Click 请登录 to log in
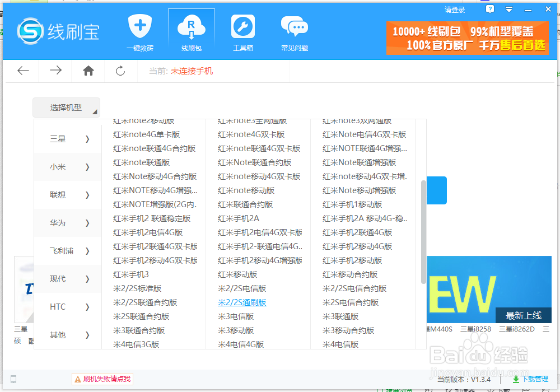Image resolution: width=560 pixels, height=392 pixels. (x=454, y=9)
